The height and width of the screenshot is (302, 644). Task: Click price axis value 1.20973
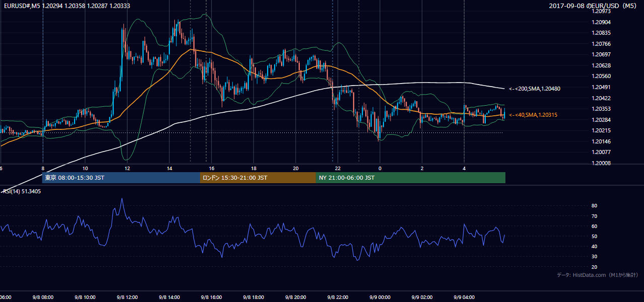coord(602,12)
